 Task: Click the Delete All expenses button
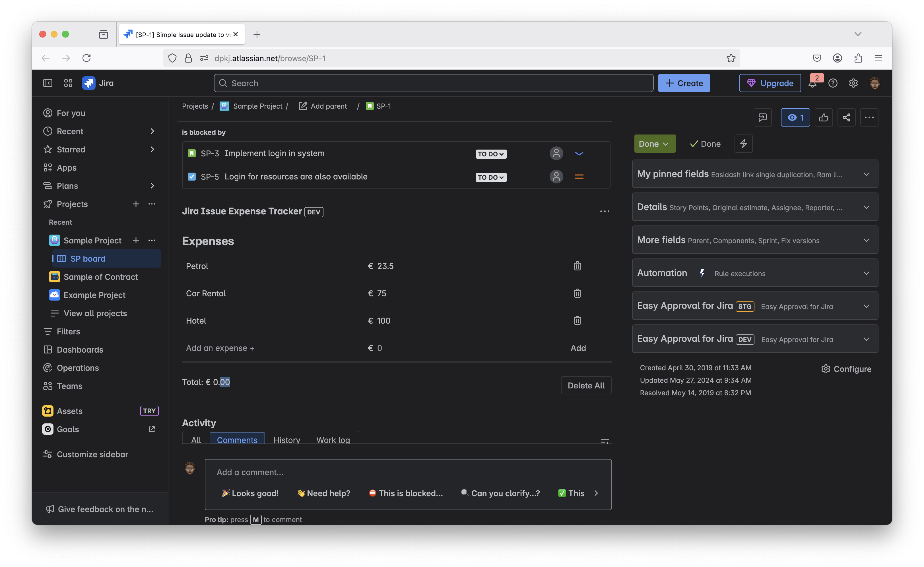586,386
